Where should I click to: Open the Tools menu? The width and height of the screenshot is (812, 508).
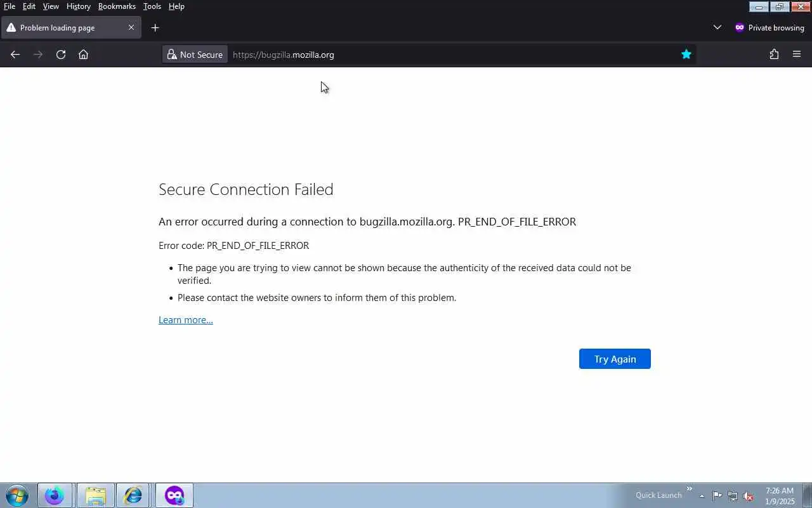(x=152, y=6)
